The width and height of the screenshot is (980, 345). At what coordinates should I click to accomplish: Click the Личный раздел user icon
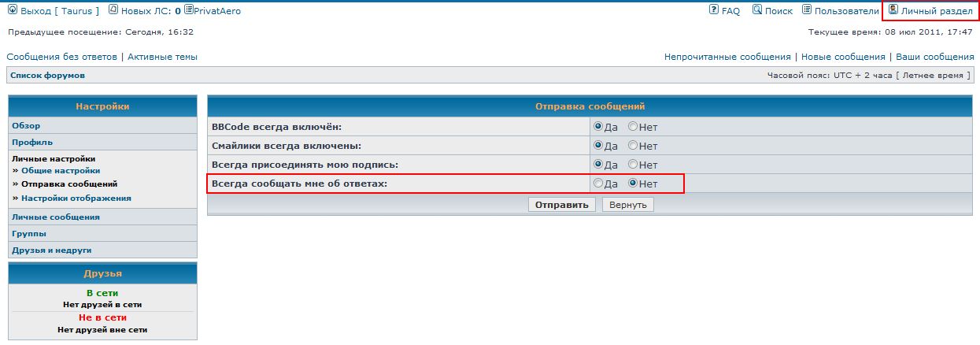(x=893, y=10)
